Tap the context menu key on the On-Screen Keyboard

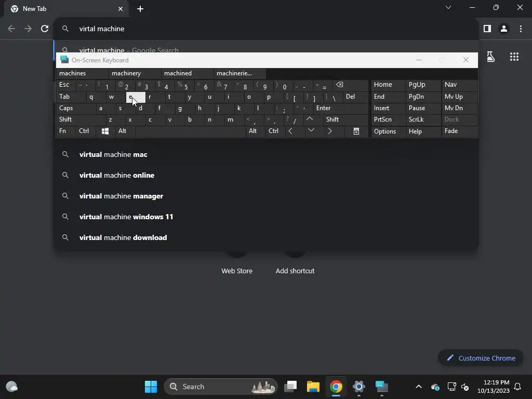[x=356, y=131]
